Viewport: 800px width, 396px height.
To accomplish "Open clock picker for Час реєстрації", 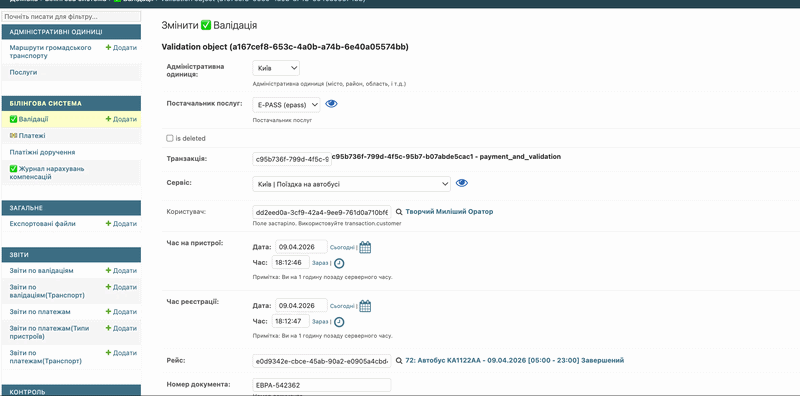I will (x=339, y=322).
